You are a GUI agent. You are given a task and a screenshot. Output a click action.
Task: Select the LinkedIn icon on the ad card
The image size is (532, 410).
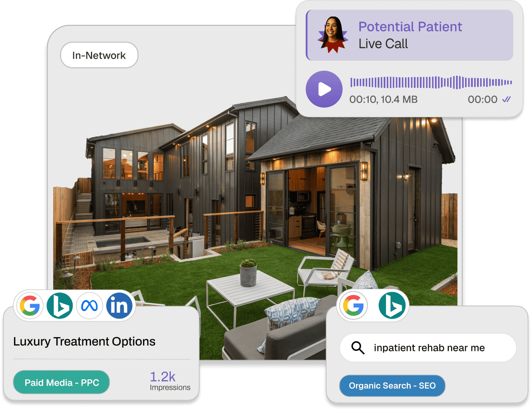(119, 305)
